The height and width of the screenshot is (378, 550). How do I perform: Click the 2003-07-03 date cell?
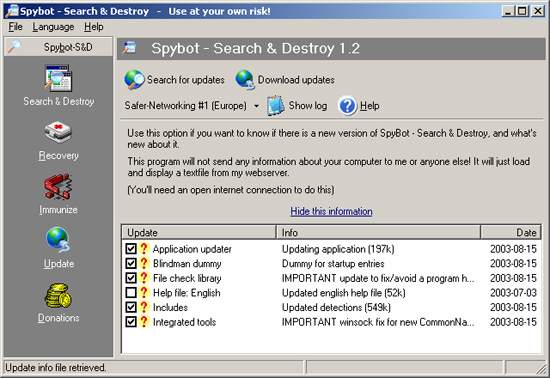[x=514, y=293]
